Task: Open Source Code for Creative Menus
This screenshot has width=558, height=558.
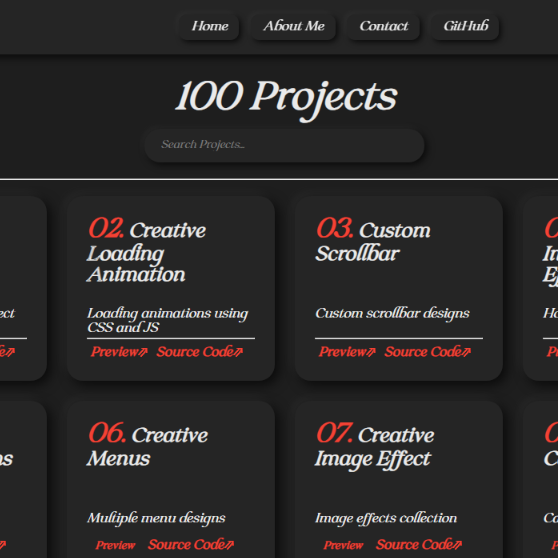Action: [191, 544]
